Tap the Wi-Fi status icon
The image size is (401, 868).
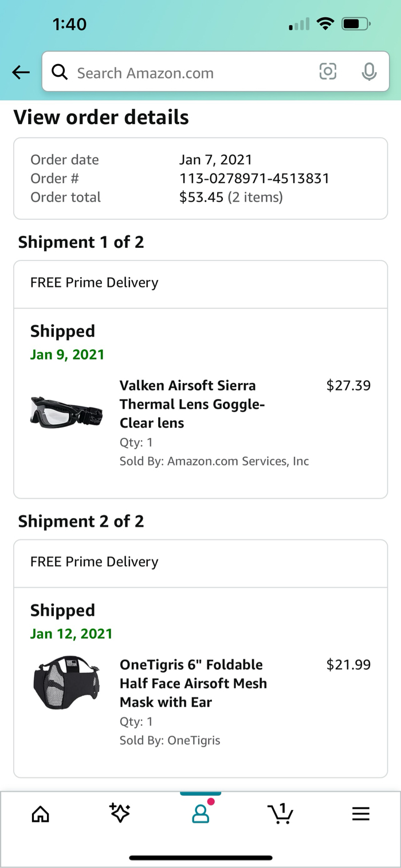(x=326, y=24)
